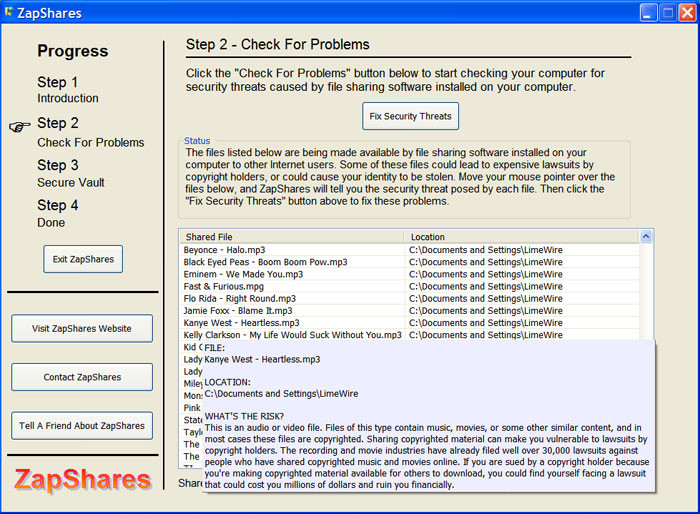
Task: Close the ZapShares window
Action: (x=687, y=13)
